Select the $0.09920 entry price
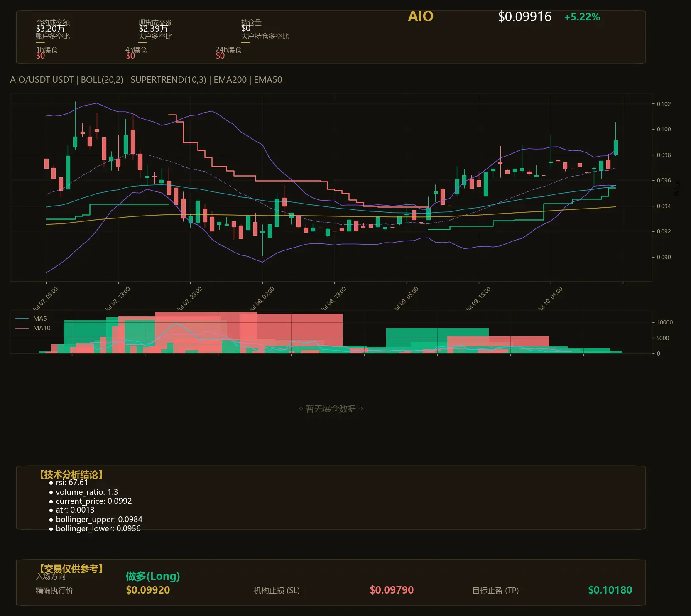 (148, 590)
